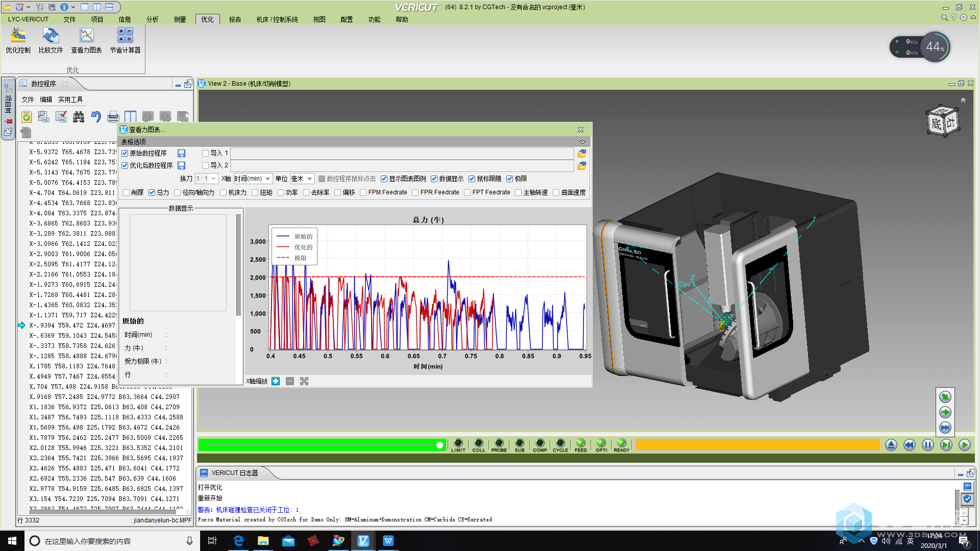
Task: Open the 节省计算器 savings calculator
Action: (125, 40)
